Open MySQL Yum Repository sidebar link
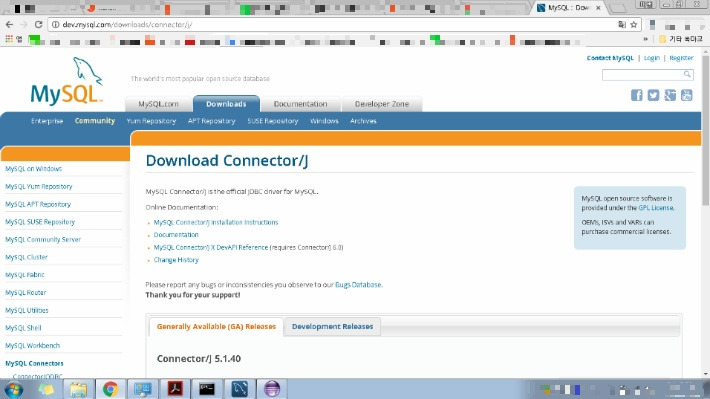The image size is (710, 399). (38, 186)
